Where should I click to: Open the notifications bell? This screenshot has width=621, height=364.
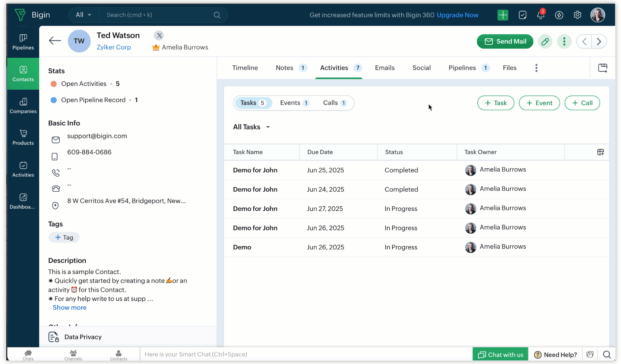click(x=541, y=15)
